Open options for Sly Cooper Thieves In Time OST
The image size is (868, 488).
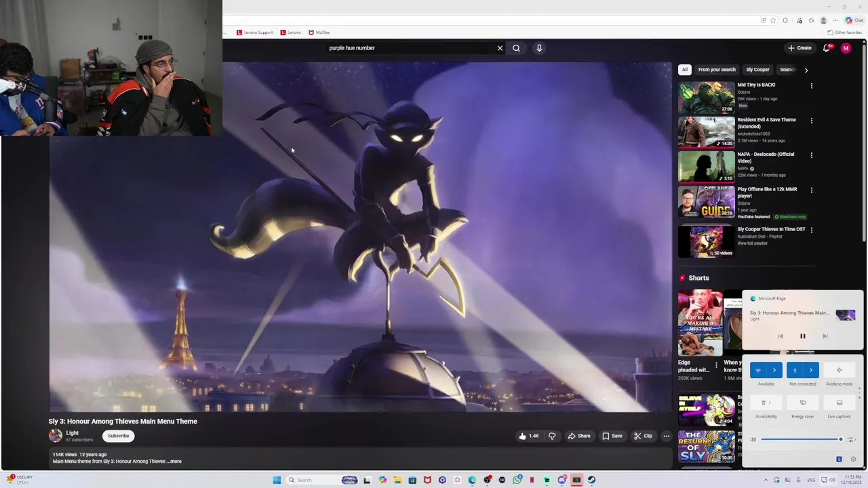coord(811,230)
